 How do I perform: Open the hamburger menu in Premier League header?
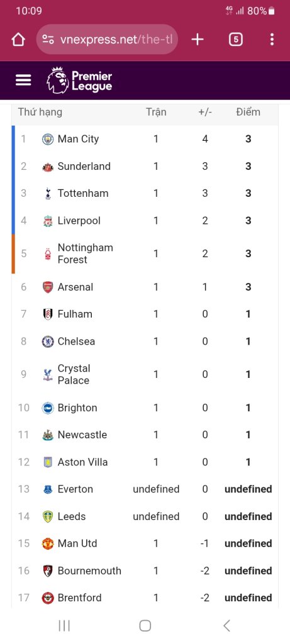23,80
